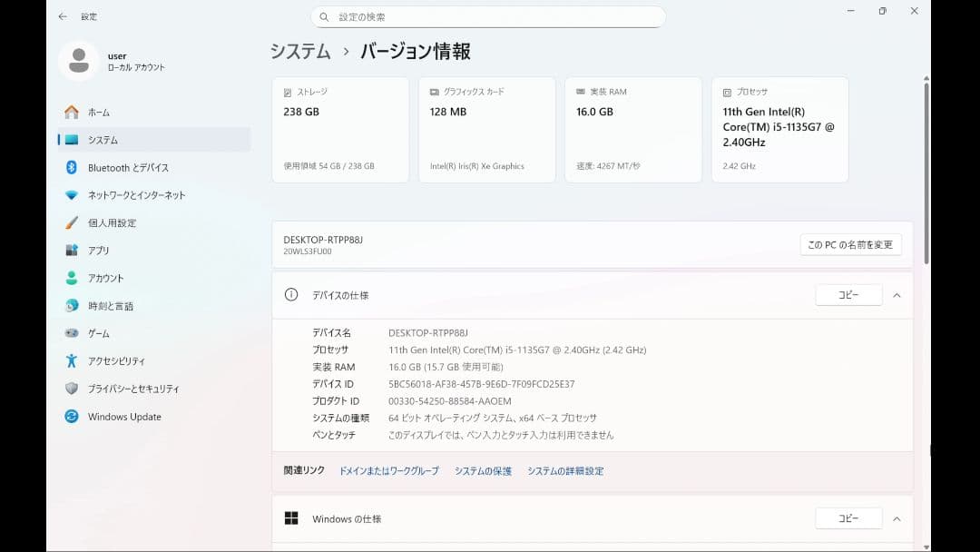Click the Apps icon in sidebar
Screen dimensions: 980x552
(72, 250)
